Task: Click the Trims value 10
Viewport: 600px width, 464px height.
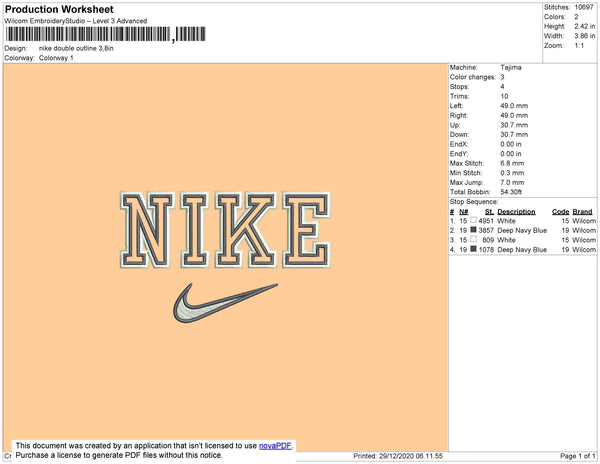Action: coord(504,96)
